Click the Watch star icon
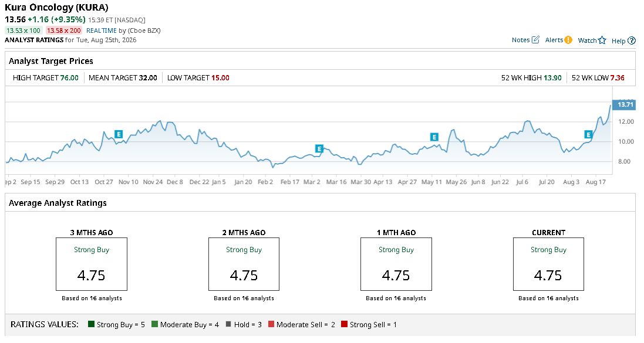 click(x=602, y=40)
